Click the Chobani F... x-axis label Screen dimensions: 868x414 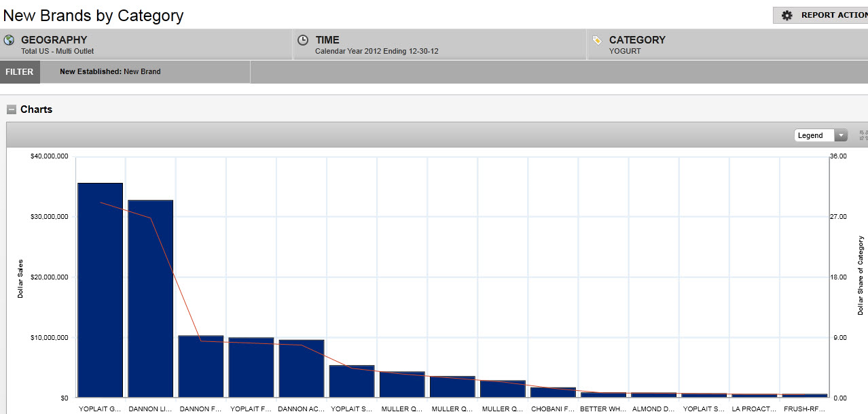click(x=553, y=409)
